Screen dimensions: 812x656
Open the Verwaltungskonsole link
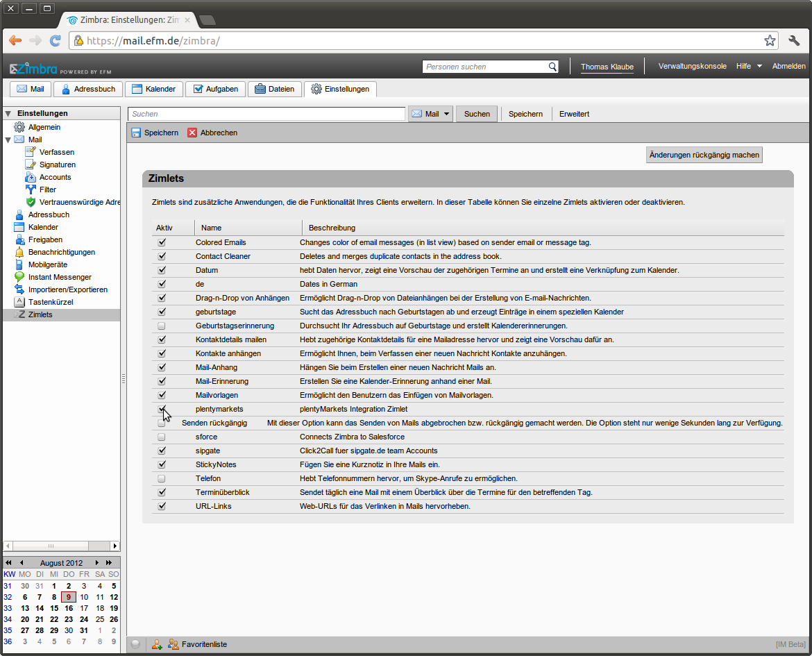[693, 67]
